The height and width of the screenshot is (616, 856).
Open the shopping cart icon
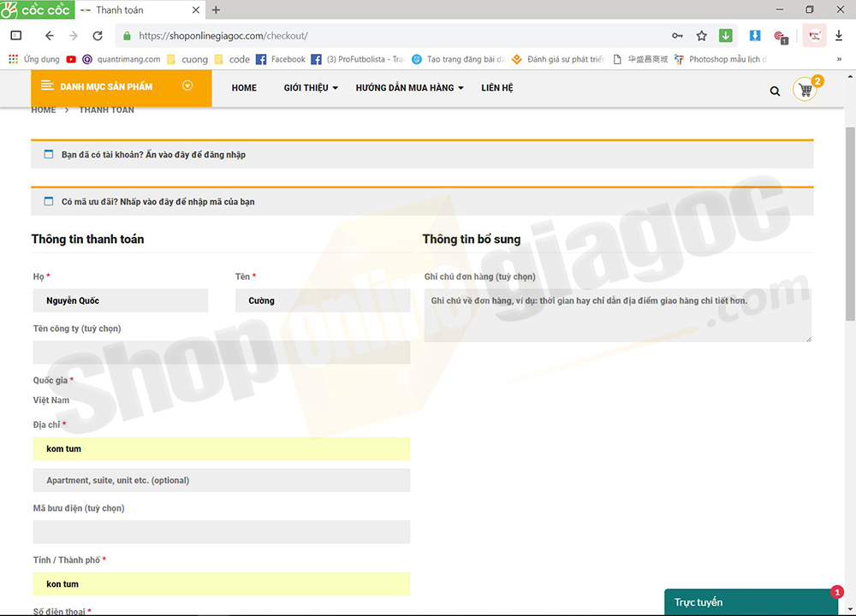pyautogui.click(x=805, y=90)
